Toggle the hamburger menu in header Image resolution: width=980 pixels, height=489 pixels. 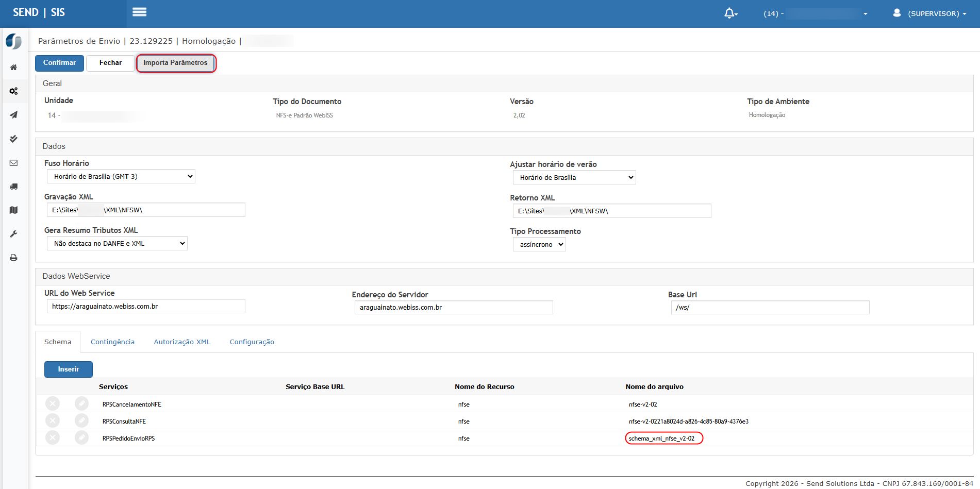(139, 12)
